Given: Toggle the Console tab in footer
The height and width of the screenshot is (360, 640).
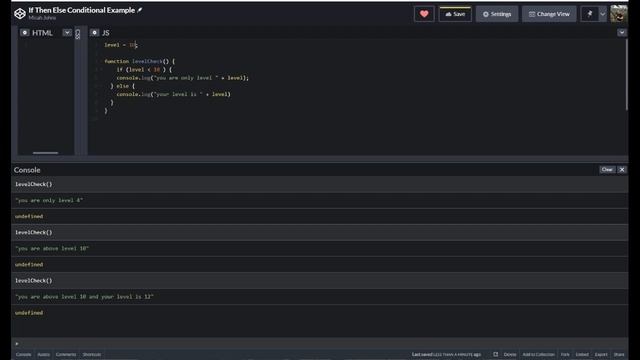Looking at the screenshot, I should (23, 354).
